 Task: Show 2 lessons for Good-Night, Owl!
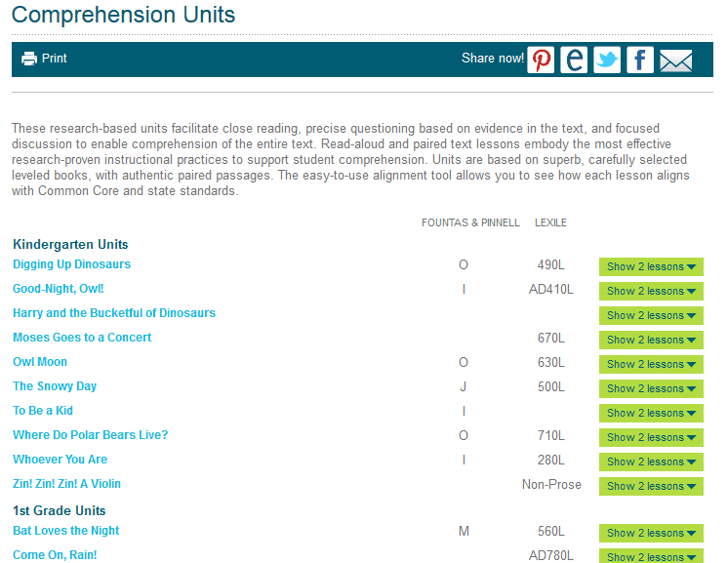[651, 291]
